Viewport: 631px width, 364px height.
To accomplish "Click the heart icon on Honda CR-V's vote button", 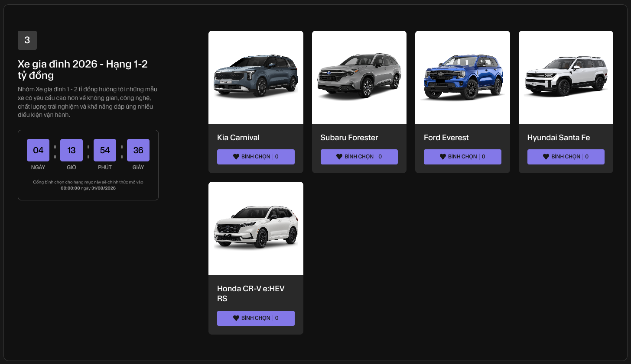I will 236,318.
